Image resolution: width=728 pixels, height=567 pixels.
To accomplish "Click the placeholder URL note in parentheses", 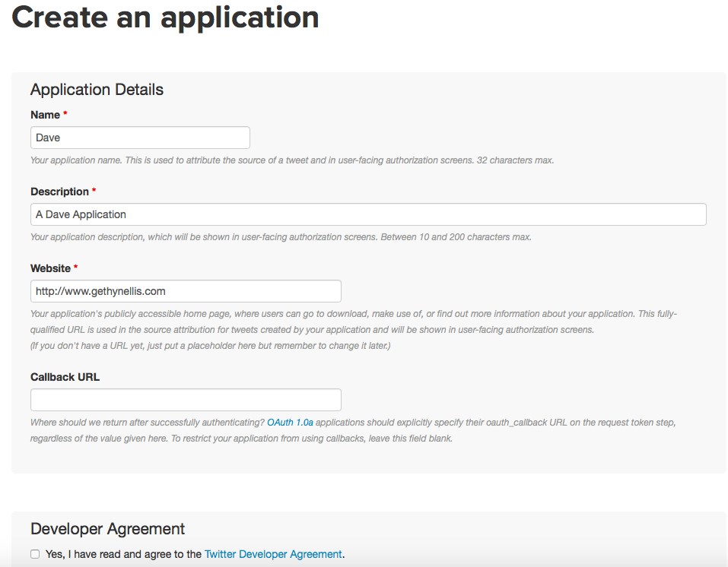I will (x=211, y=346).
